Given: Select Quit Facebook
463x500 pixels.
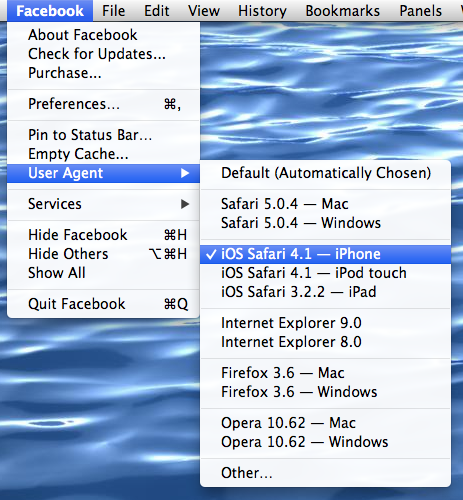Looking at the screenshot, I should (103, 304).
